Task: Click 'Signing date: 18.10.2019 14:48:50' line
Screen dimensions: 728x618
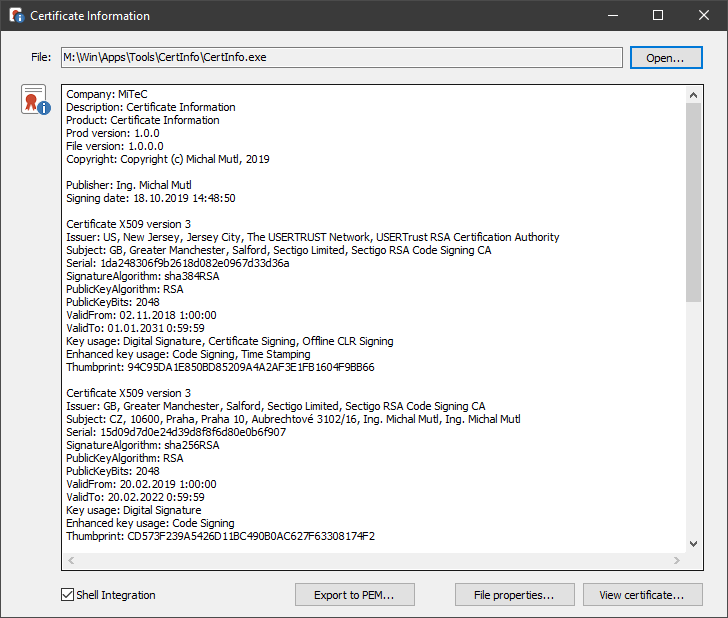Action: 151,198
